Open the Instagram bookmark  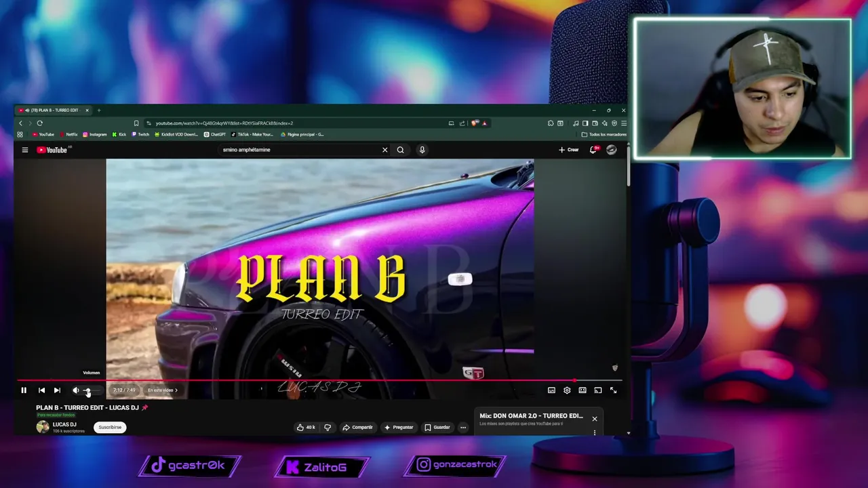[x=95, y=134]
